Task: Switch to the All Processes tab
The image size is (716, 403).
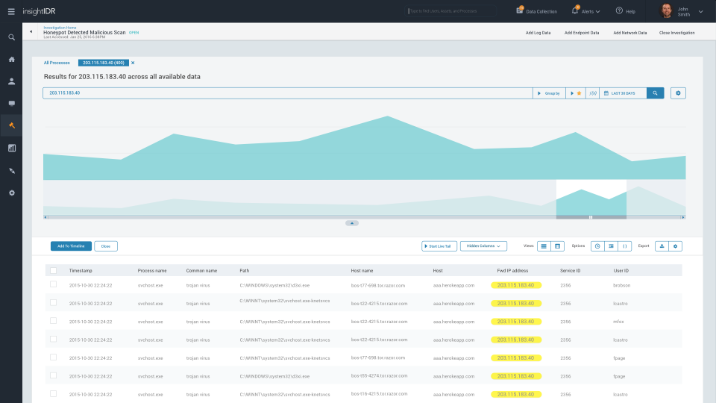Action: pos(58,62)
